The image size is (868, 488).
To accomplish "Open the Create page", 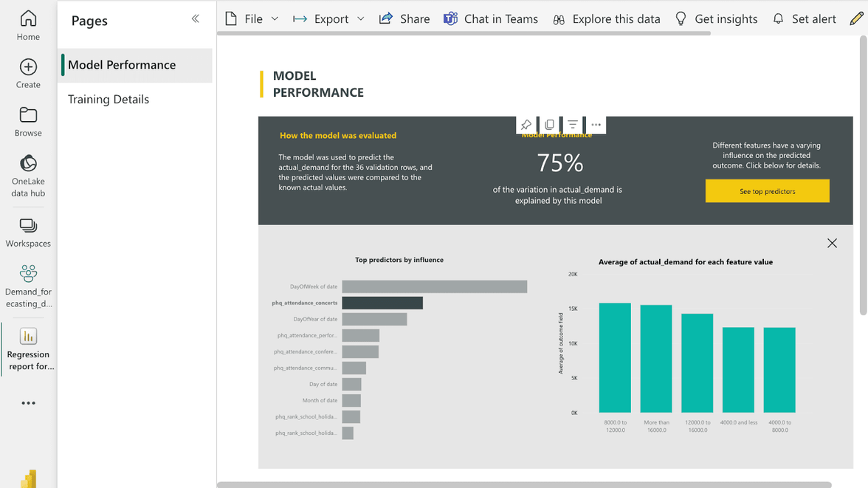I will point(27,72).
